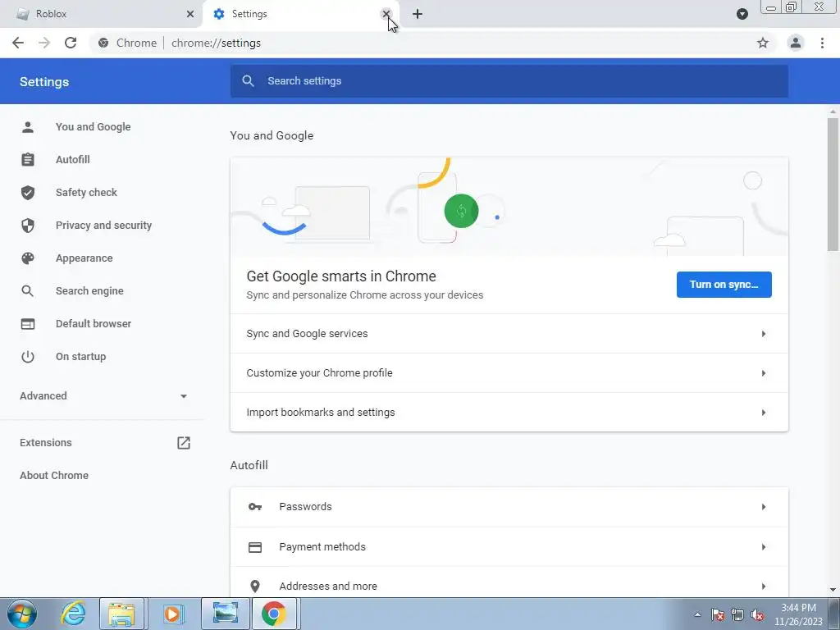Open the Addresses and more row
The height and width of the screenshot is (630, 840).
pos(509,586)
